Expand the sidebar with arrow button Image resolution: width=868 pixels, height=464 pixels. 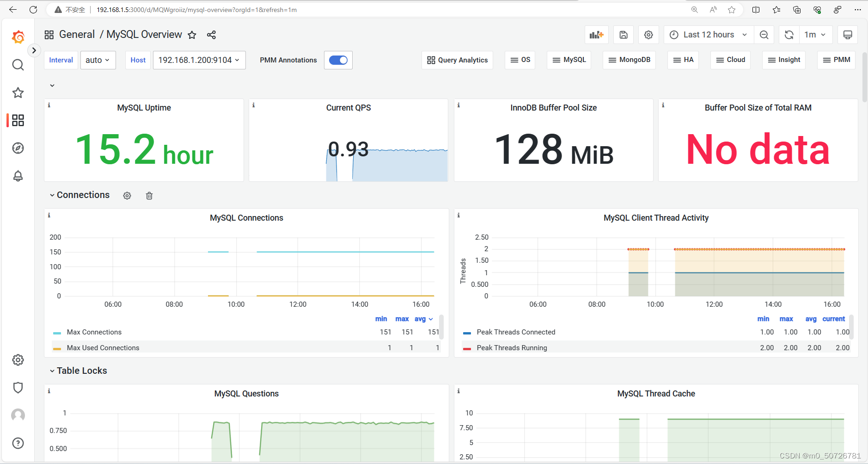click(x=34, y=50)
